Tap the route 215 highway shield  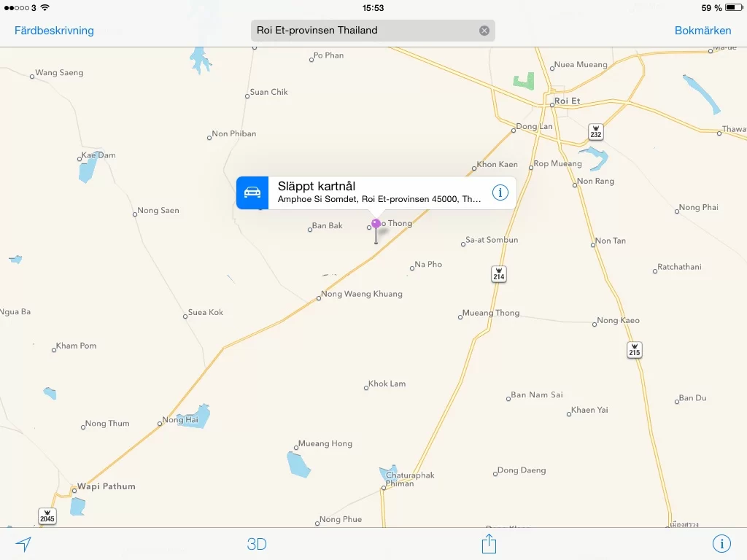(x=635, y=350)
